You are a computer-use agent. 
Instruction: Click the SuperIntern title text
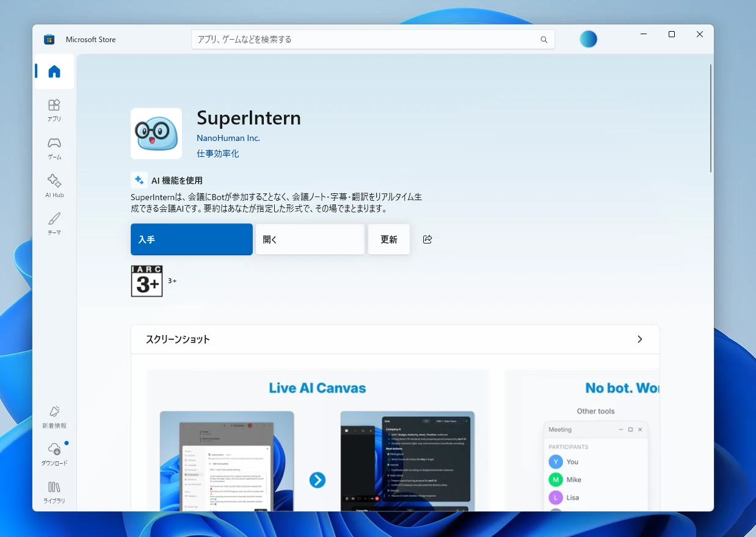(249, 117)
